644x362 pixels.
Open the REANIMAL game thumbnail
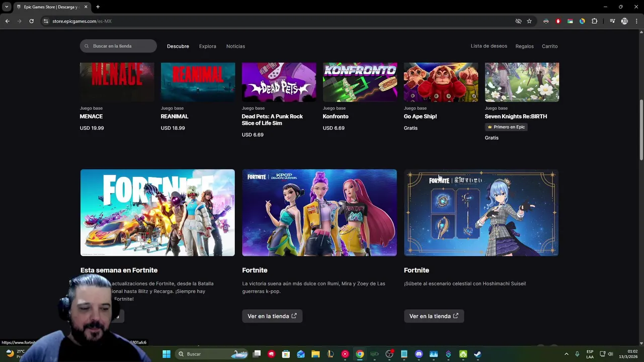pos(198,82)
